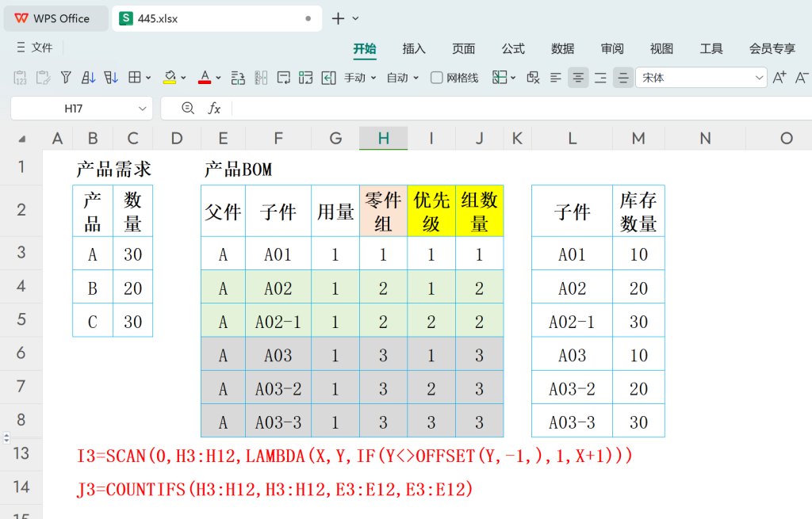Viewport: 812px width, 519px height.
Task: Toggle vertical middle alignment
Action: (623, 78)
